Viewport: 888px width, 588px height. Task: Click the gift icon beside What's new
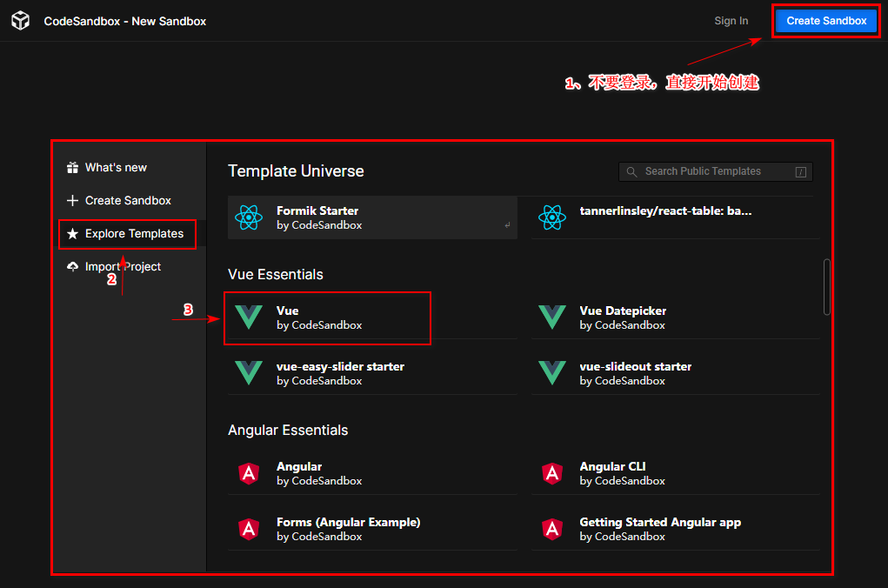click(x=72, y=168)
